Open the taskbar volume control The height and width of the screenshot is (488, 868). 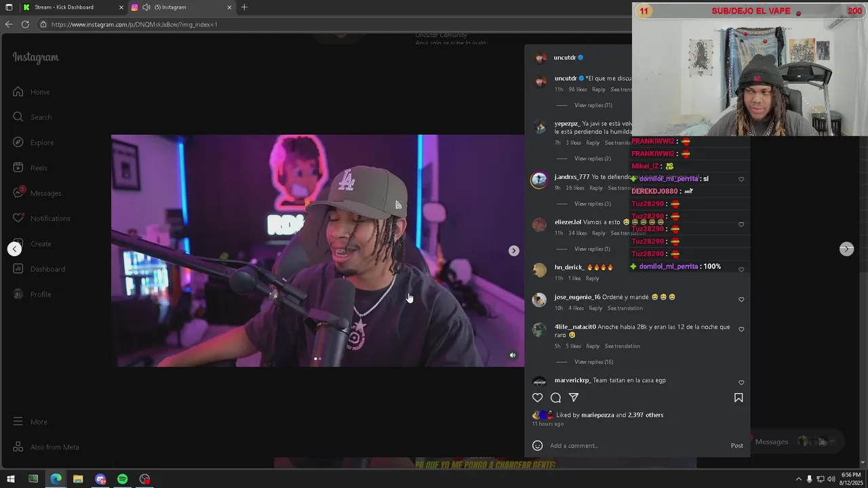pos(831,479)
